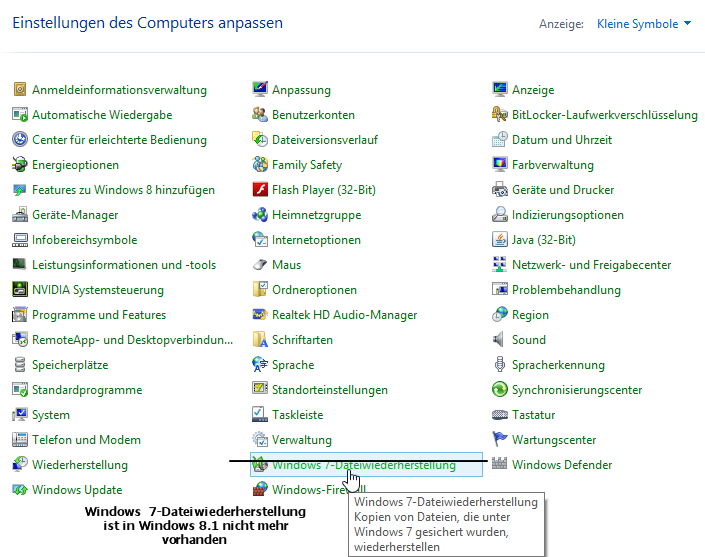Viewport: 705px width, 557px height.
Task: Click the Region link
Action: (x=530, y=315)
